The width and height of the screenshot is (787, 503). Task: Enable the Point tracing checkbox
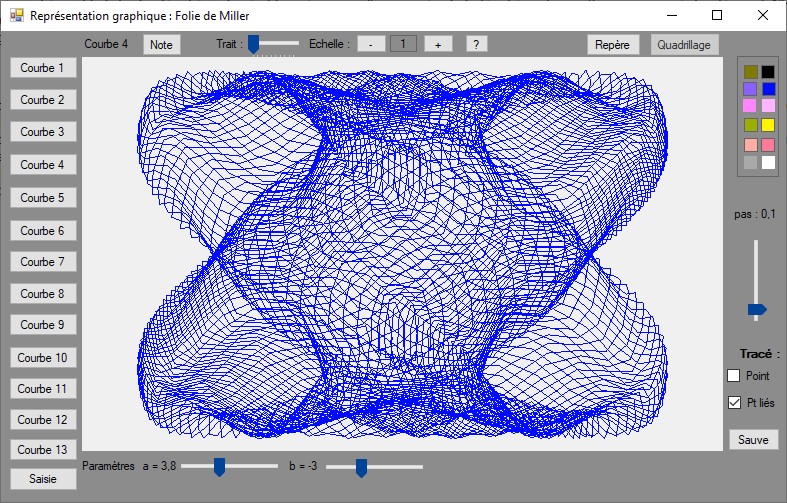pos(733,375)
